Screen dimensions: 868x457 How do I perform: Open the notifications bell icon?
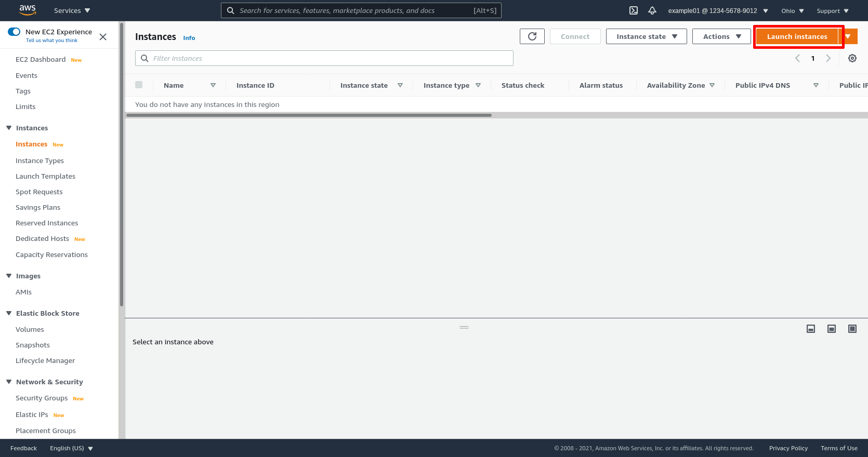click(x=652, y=10)
